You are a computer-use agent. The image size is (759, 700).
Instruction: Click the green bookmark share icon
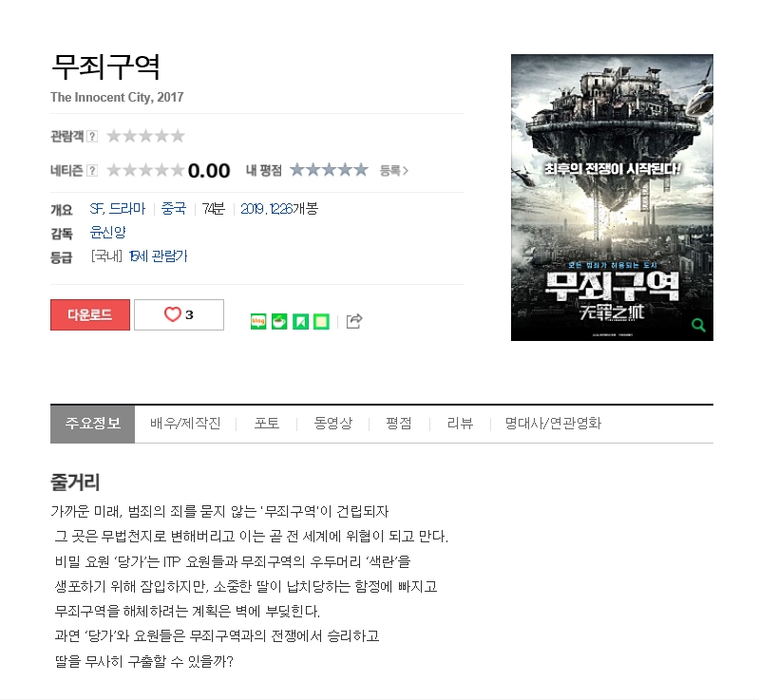(x=300, y=321)
